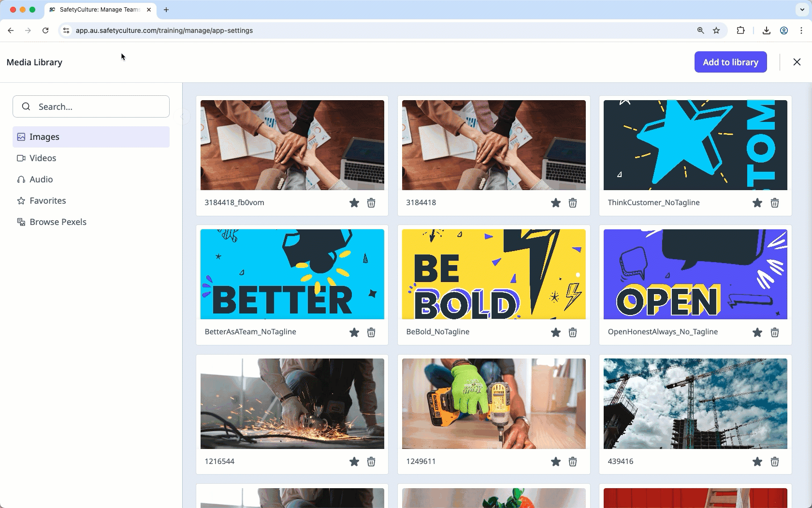This screenshot has height=508, width=812.
Task: Open browser extensions menu
Action: pos(740,30)
